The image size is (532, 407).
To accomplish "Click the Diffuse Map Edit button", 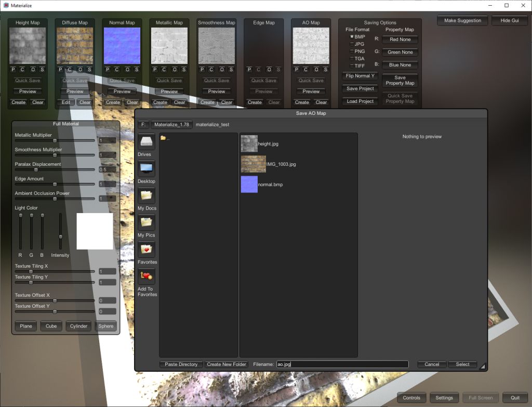I will click(66, 102).
